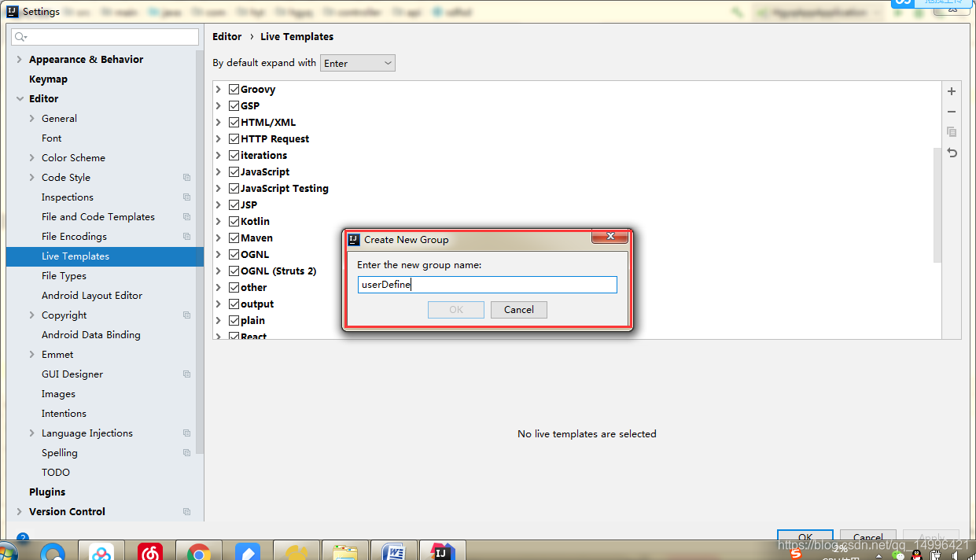
Task: Click Cancel in Create New Group dialog
Action: point(519,310)
